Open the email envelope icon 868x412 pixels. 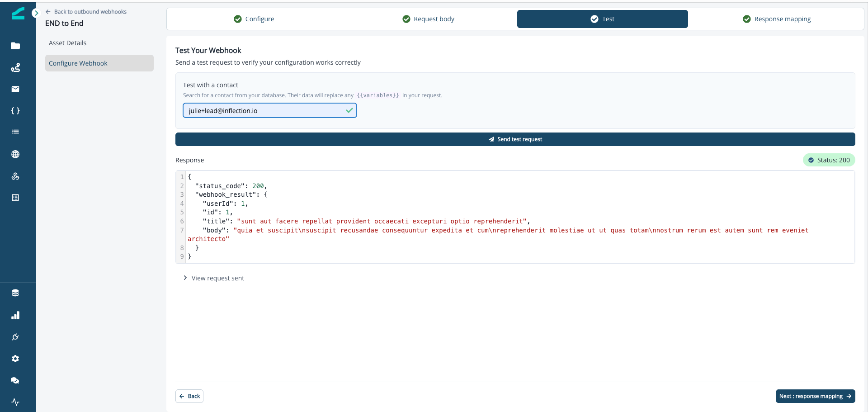15,89
